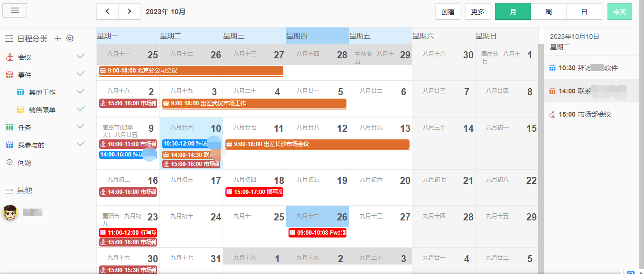
Task: Click the 会议 category icon
Action: click(9, 57)
